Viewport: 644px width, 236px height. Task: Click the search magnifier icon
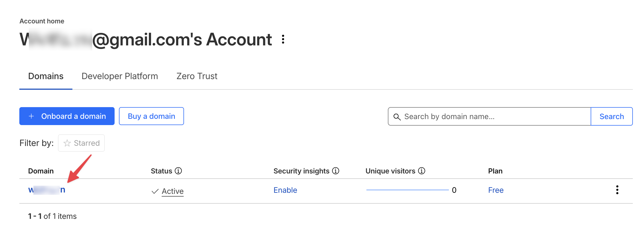coord(397,116)
